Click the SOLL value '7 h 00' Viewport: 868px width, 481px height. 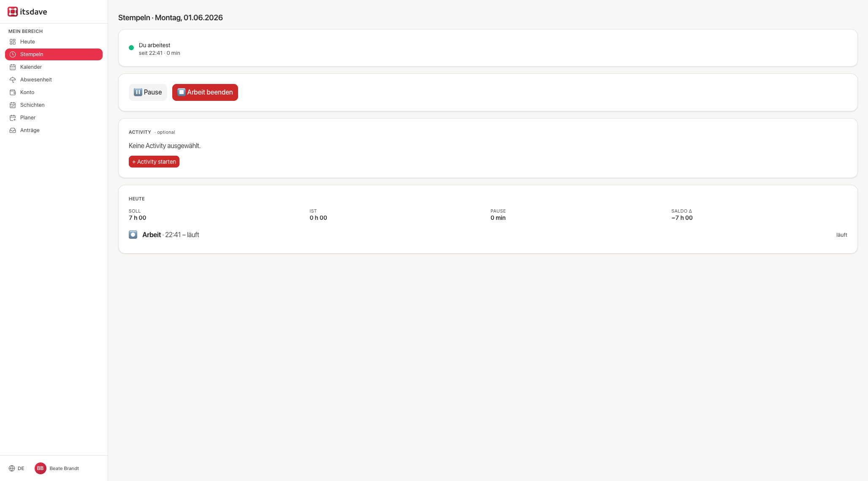point(138,218)
